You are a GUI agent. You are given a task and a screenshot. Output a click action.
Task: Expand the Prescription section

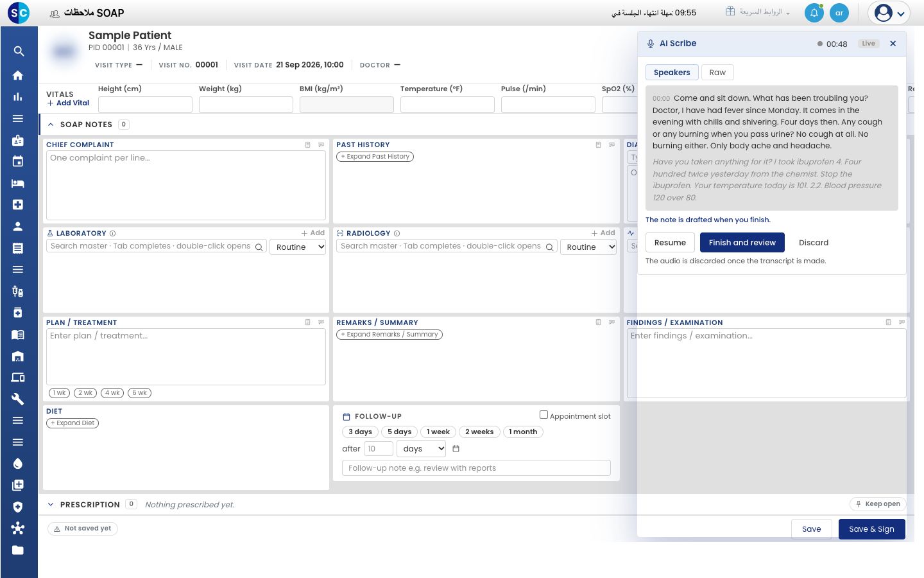pos(51,505)
